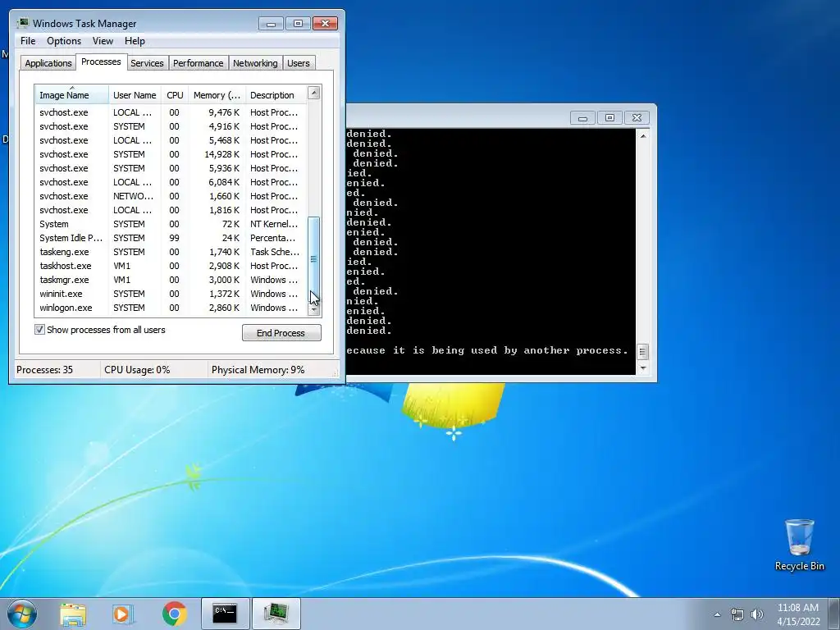Launch Google Chrome from the taskbar

[x=174, y=614]
